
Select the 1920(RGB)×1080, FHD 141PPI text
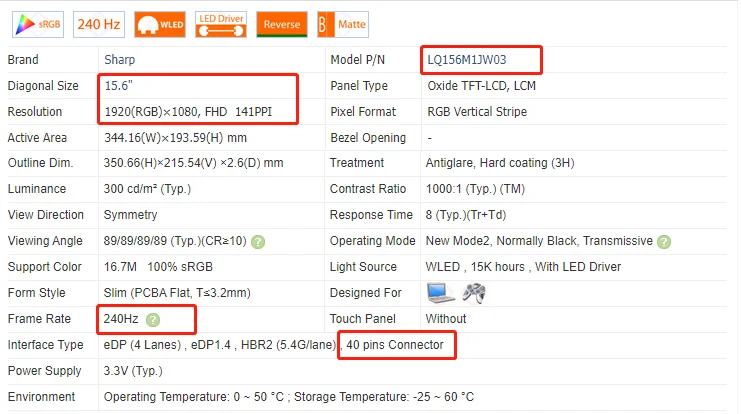tap(188, 112)
